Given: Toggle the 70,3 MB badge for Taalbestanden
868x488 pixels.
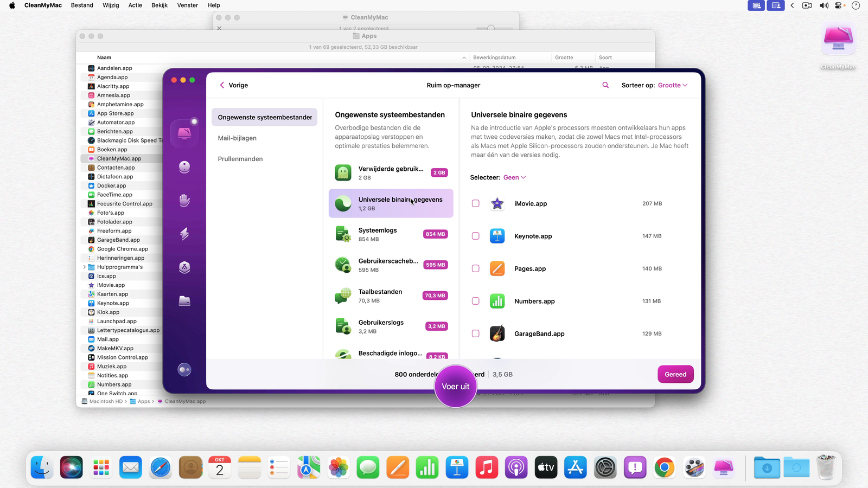Looking at the screenshot, I should tap(435, 296).
